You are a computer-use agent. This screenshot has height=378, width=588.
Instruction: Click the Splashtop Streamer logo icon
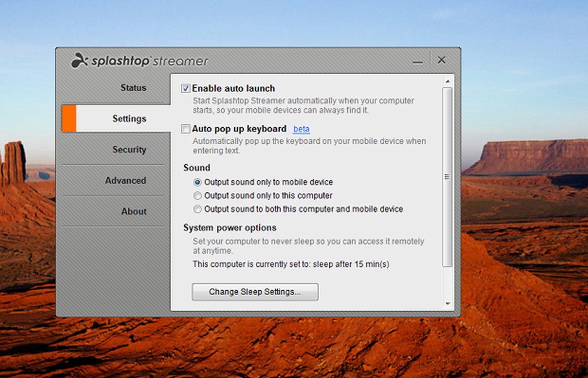point(79,60)
